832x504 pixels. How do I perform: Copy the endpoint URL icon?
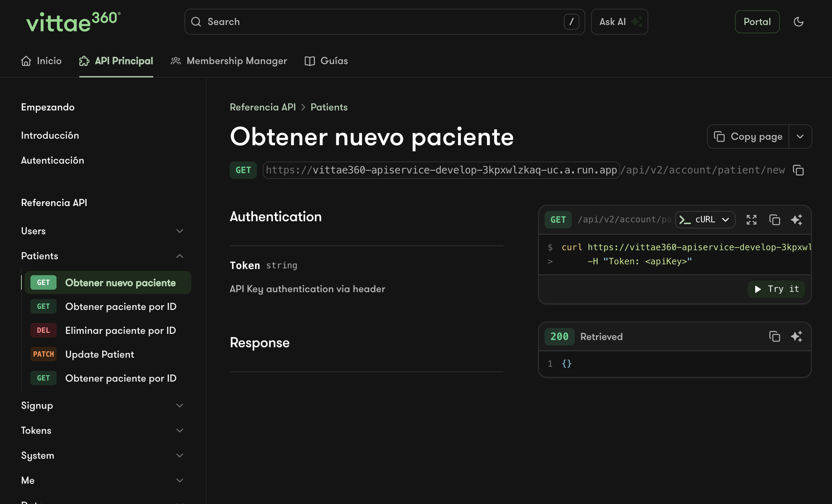[798, 170]
